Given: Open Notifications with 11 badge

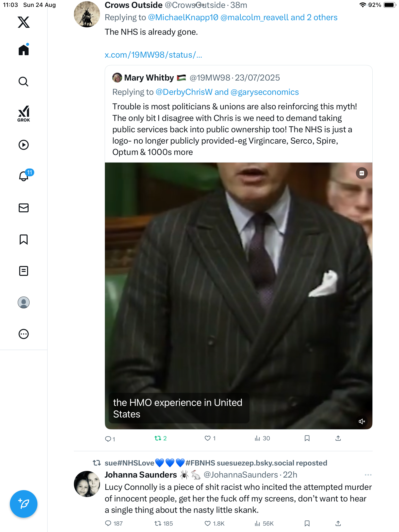Looking at the screenshot, I should tap(24, 176).
